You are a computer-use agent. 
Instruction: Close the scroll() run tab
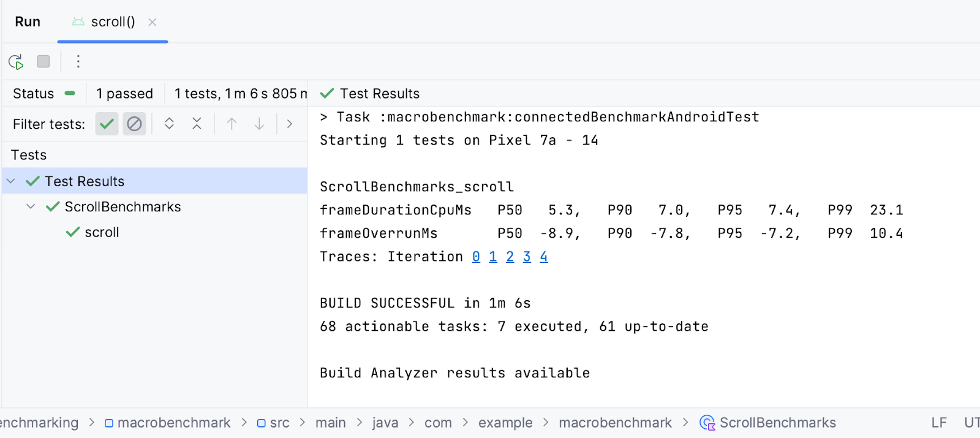pos(153,22)
